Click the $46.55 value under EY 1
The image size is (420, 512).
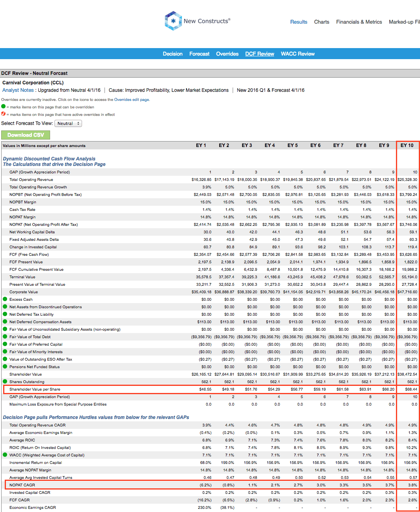tap(205, 389)
